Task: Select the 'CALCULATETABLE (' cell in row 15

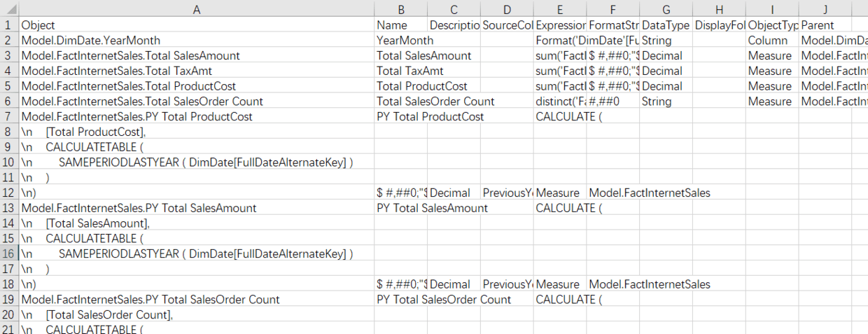Action: [x=196, y=239]
